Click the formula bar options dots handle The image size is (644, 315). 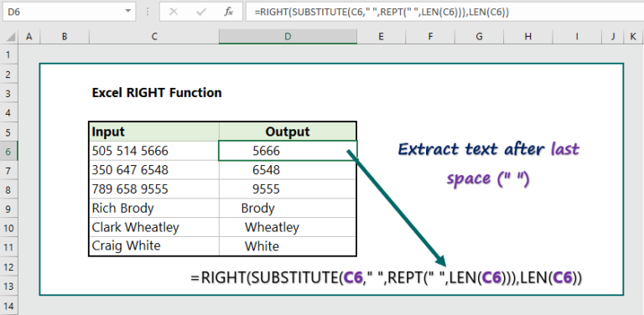(148, 12)
